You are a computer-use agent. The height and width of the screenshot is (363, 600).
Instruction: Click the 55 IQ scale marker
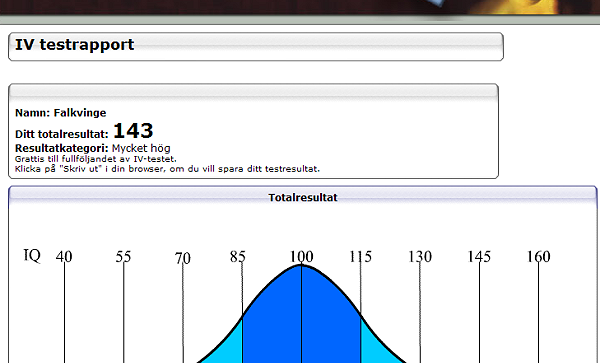tap(123, 256)
